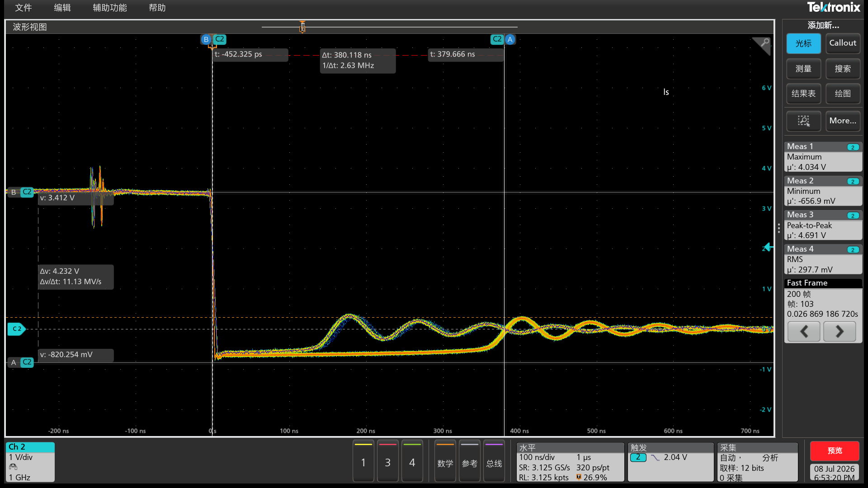Click the t: 379.666 ns readout
868x488 pixels.
tap(466, 54)
